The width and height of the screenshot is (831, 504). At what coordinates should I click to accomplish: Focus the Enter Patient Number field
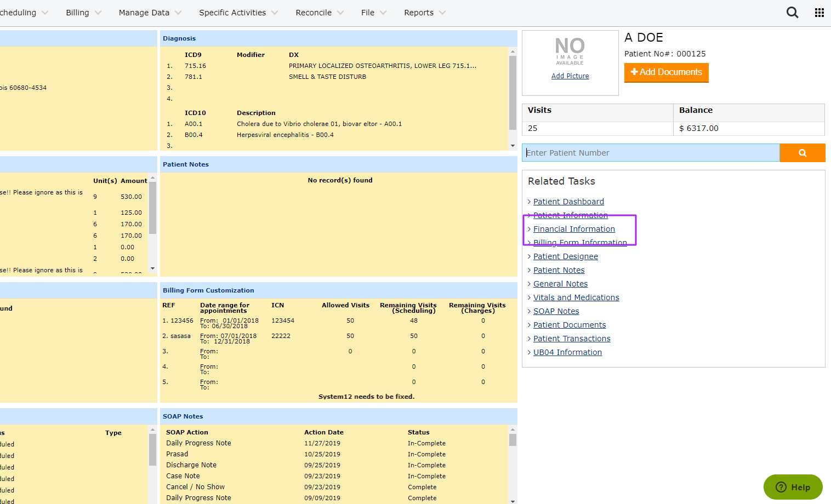651,153
